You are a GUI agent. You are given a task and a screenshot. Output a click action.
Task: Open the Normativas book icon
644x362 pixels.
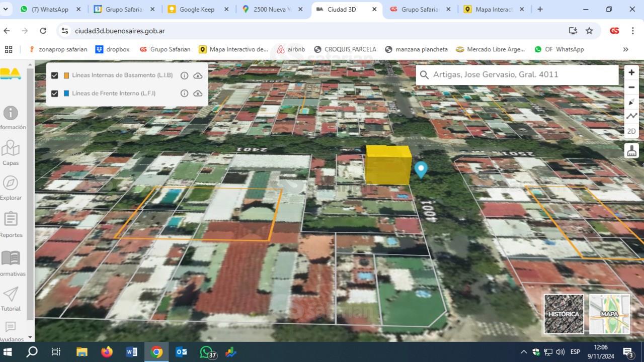pos(11,263)
